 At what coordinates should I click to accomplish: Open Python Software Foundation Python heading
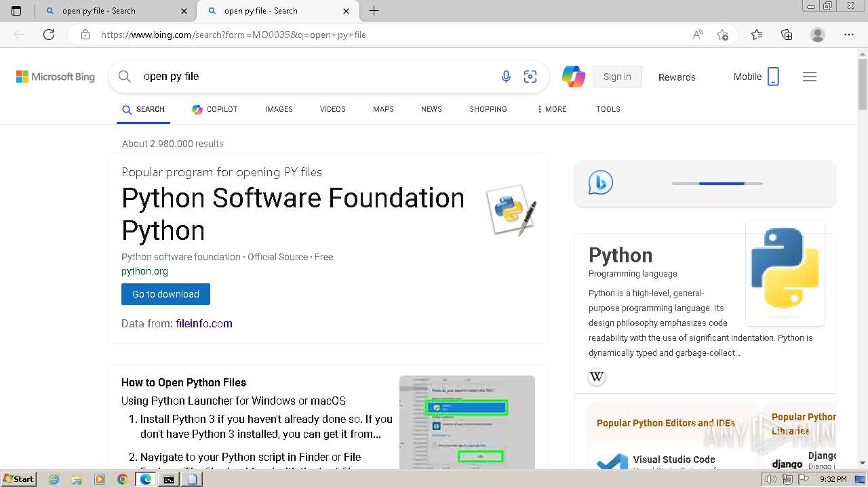293,214
